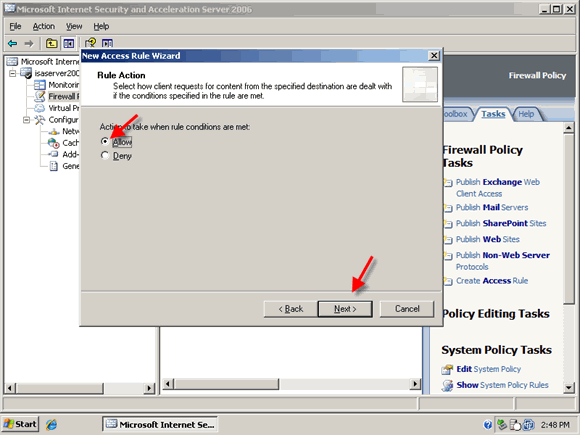Viewport: 580px width, 435px height.
Task: Open the Action menu
Action: click(44, 26)
